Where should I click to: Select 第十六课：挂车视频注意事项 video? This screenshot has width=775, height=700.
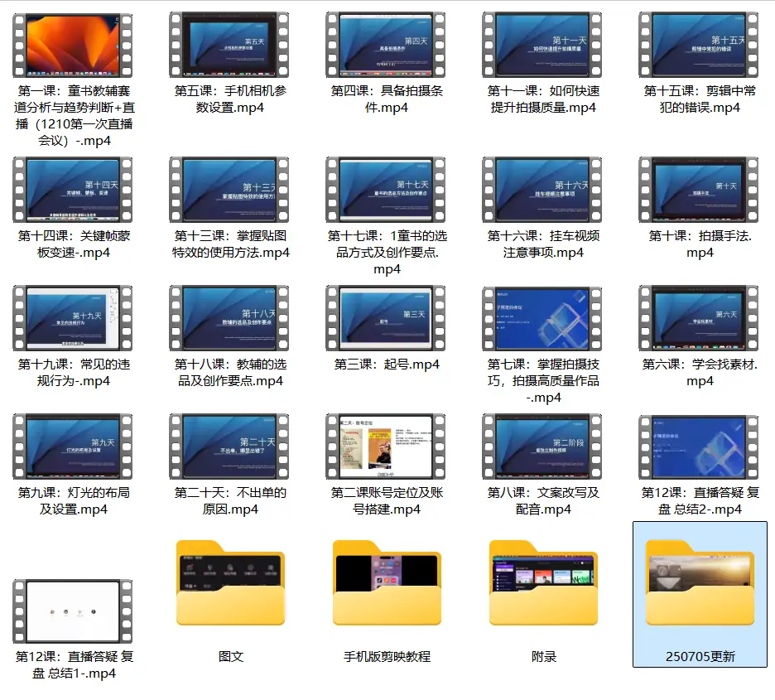click(542, 189)
